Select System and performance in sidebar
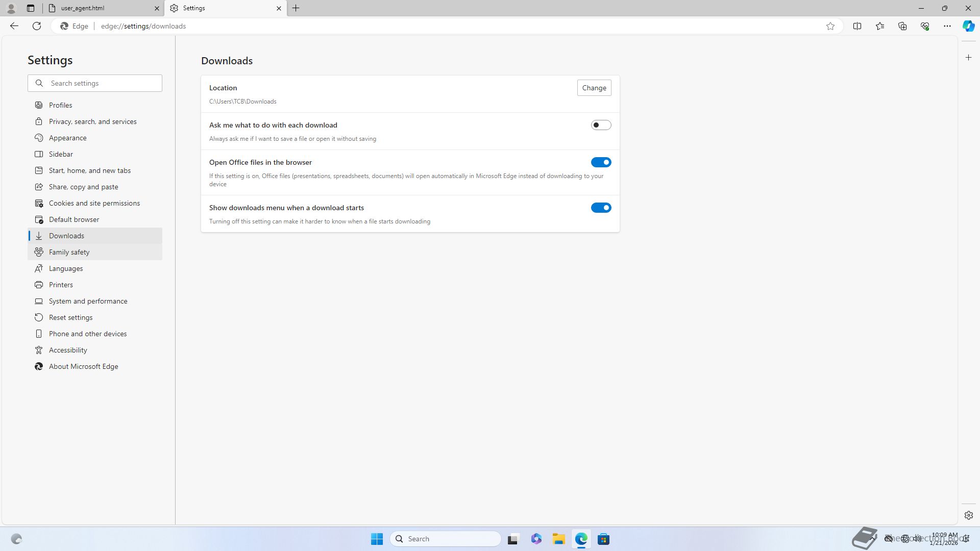 pos(88,301)
